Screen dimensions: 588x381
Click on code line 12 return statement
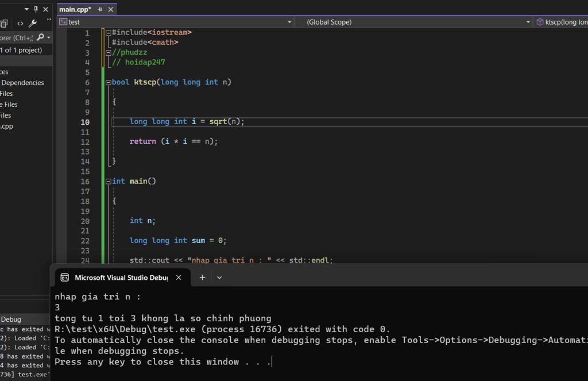[173, 141]
